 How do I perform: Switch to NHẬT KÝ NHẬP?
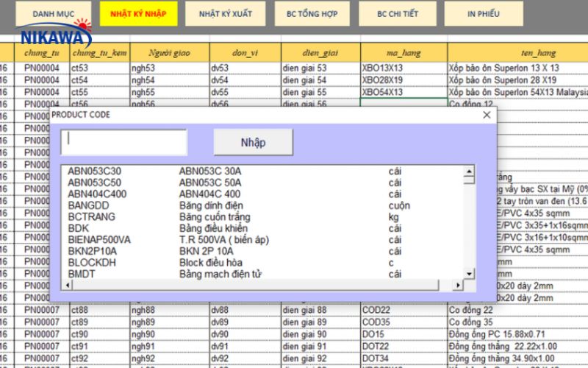pyautogui.click(x=138, y=14)
